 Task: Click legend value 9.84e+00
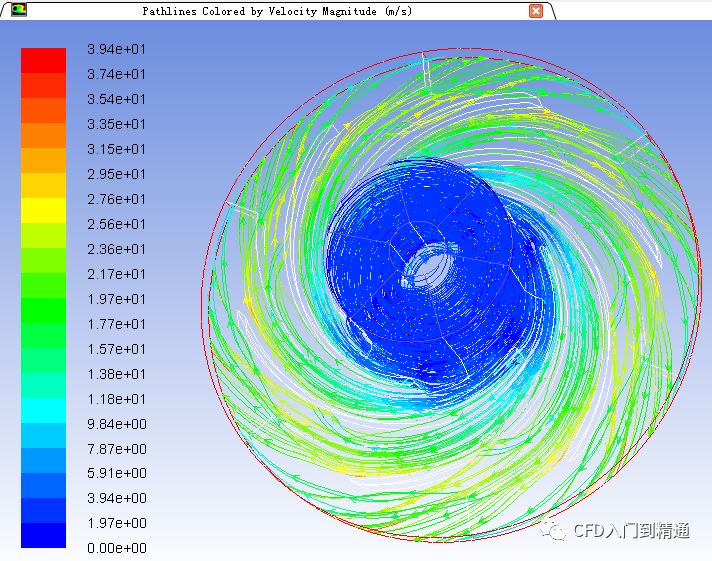click(x=117, y=424)
